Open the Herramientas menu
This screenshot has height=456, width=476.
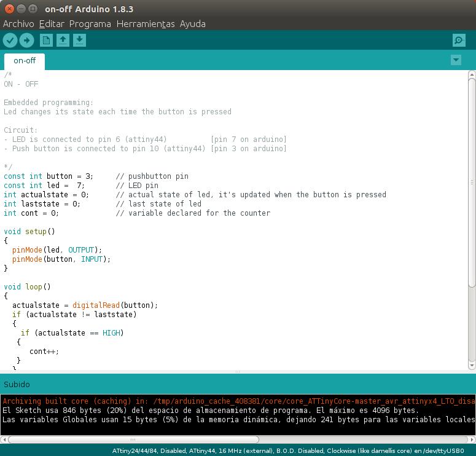pos(146,24)
